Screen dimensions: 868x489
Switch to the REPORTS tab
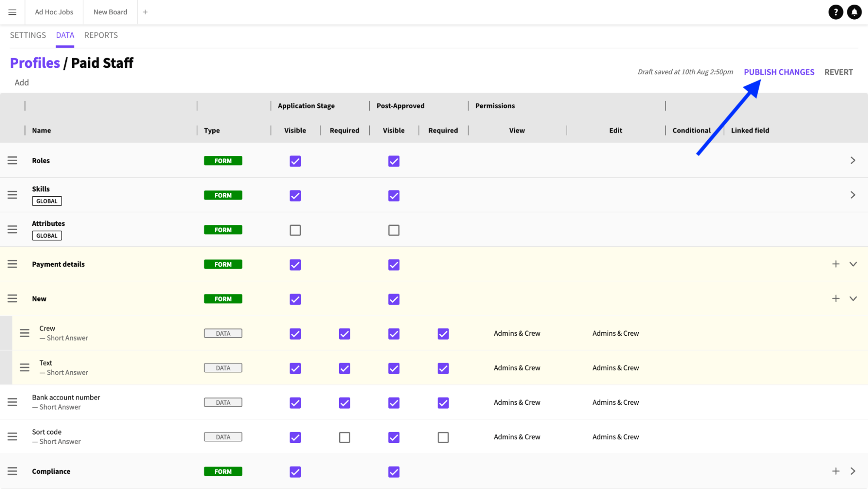pyautogui.click(x=101, y=35)
